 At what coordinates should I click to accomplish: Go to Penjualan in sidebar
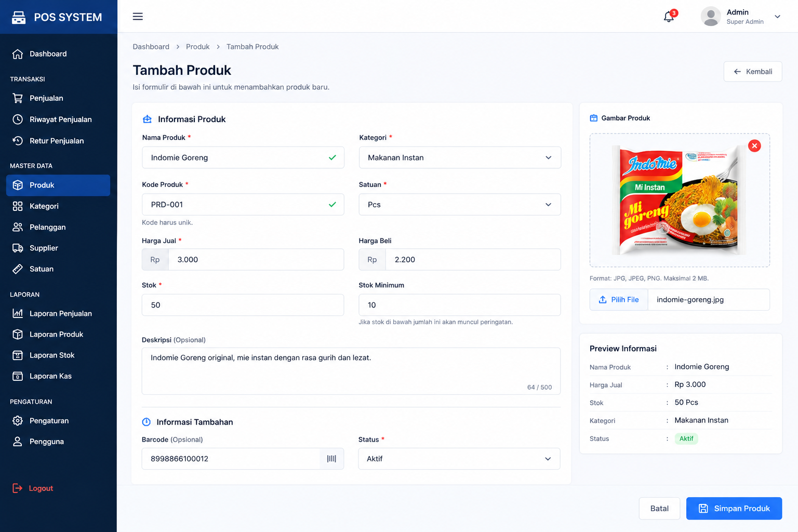tap(58, 98)
